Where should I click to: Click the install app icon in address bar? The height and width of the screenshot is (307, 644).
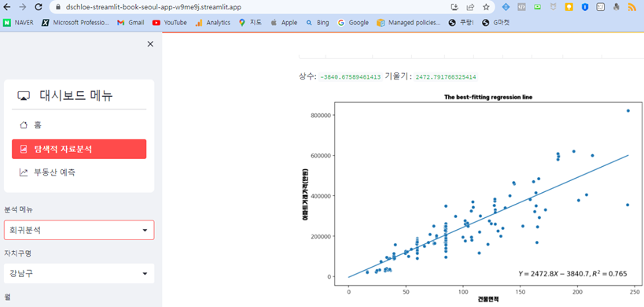454,7
